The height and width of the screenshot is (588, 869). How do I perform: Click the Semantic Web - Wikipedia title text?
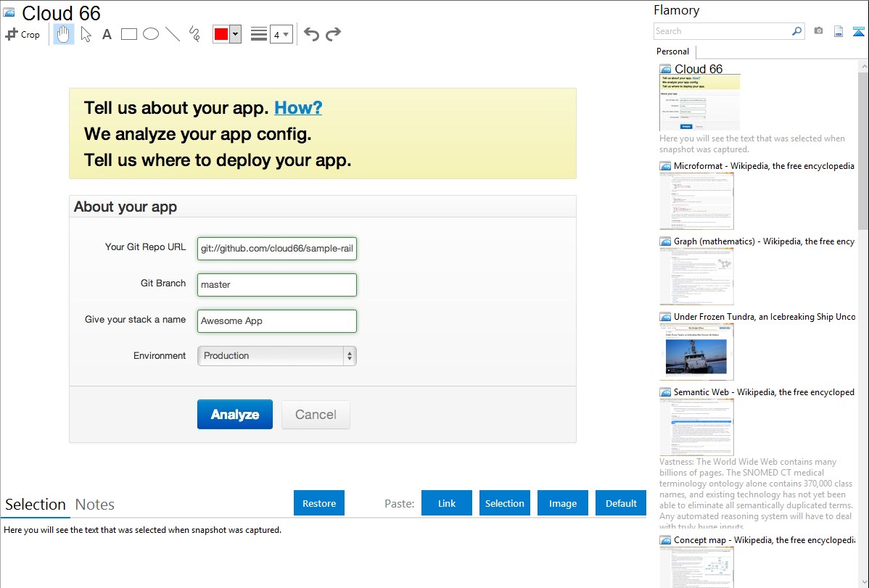click(x=764, y=392)
